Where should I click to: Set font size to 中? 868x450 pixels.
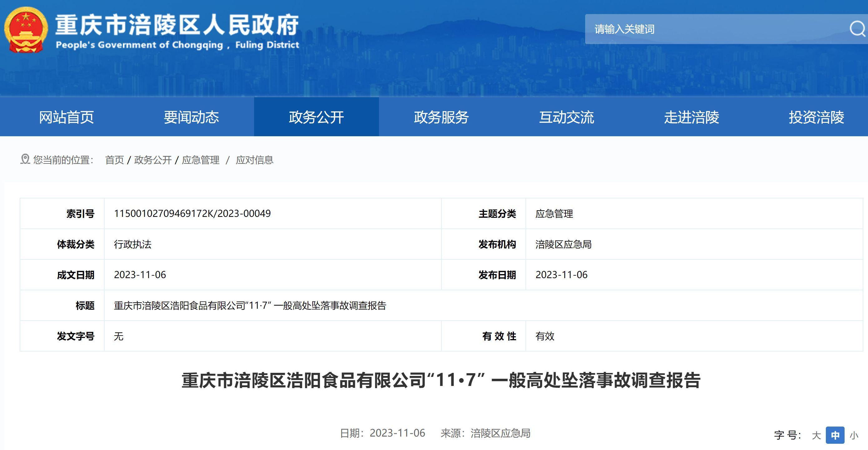click(835, 435)
